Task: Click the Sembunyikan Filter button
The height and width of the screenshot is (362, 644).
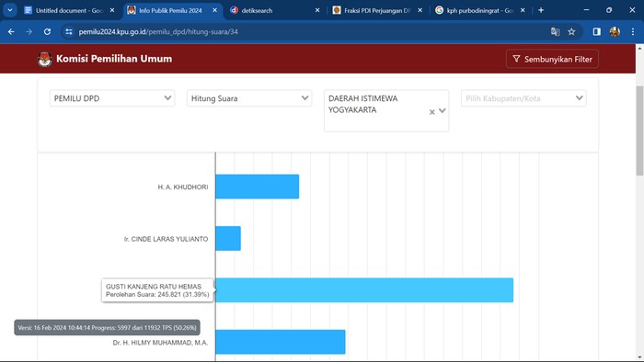Action: pyautogui.click(x=552, y=59)
